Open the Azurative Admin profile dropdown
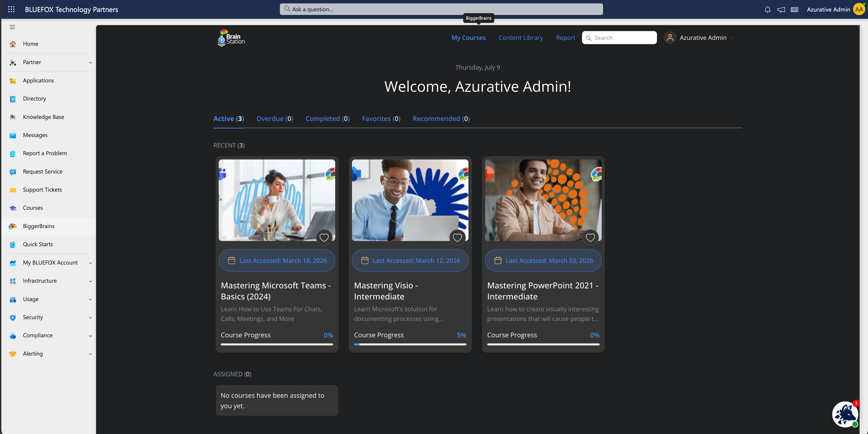 click(x=700, y=38)
